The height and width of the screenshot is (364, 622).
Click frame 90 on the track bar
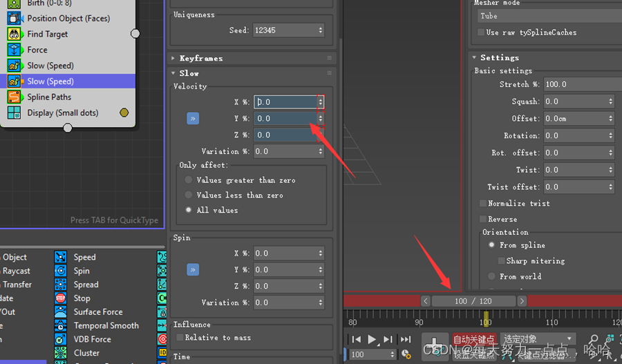tap(419, 323)
